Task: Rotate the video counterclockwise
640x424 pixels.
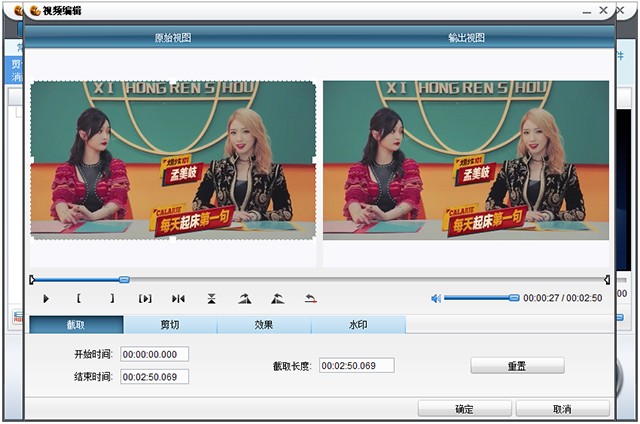Action: pos(278,299)
